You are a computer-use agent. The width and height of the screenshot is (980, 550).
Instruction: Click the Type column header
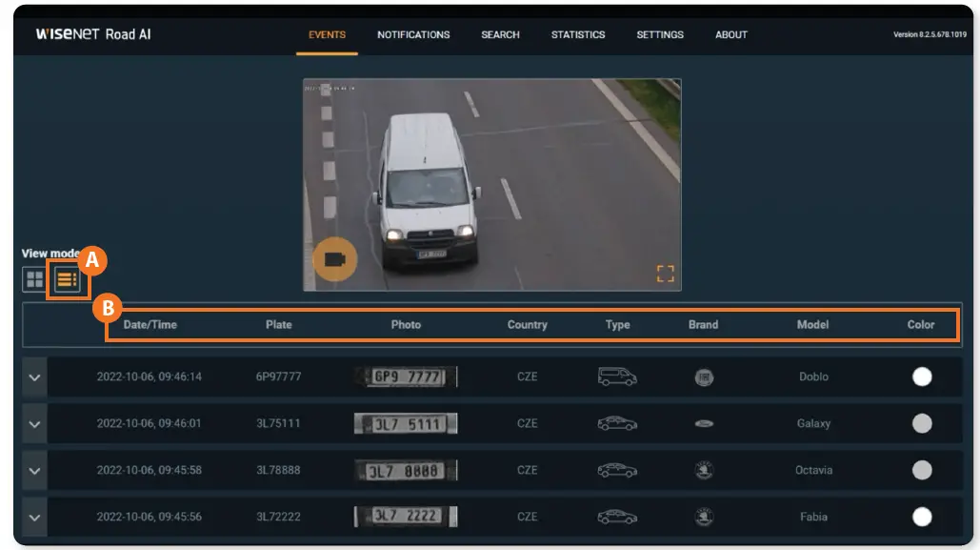pyautogui.click(x=617, y=325)
